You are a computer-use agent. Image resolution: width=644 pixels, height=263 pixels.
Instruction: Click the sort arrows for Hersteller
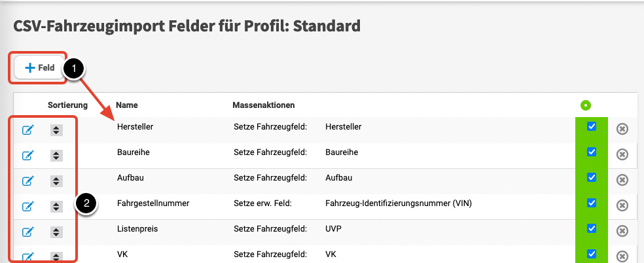[x=56, y=130]
